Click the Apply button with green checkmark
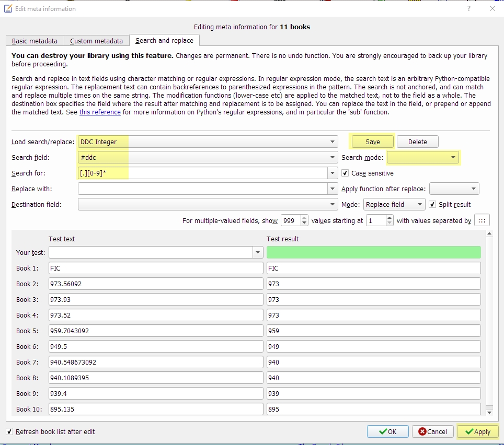Screen dimensions: 504x445 point(477,431)
